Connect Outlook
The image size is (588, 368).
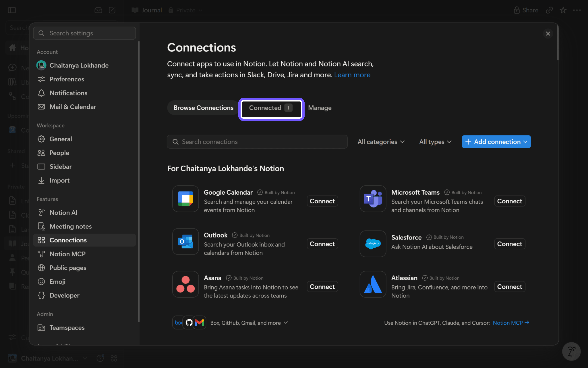click(x=322, y=244)
